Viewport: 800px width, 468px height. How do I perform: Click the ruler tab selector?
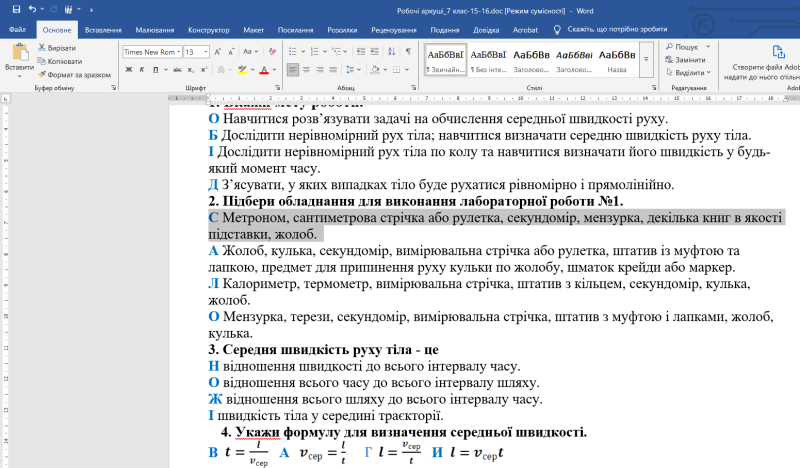click(x=5, y=98)
